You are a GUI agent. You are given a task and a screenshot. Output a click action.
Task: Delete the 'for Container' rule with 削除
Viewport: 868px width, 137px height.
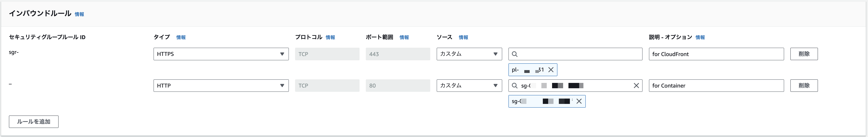coord(804,86)
